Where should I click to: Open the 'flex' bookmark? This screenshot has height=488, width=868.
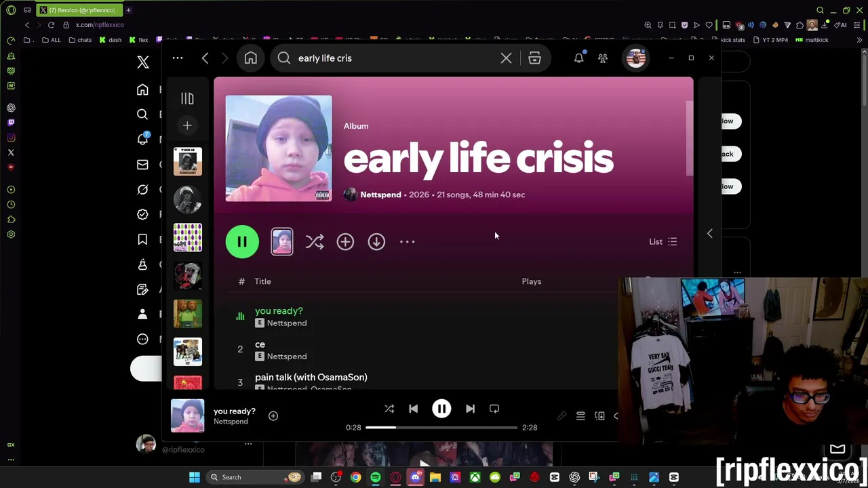point(138,40)
